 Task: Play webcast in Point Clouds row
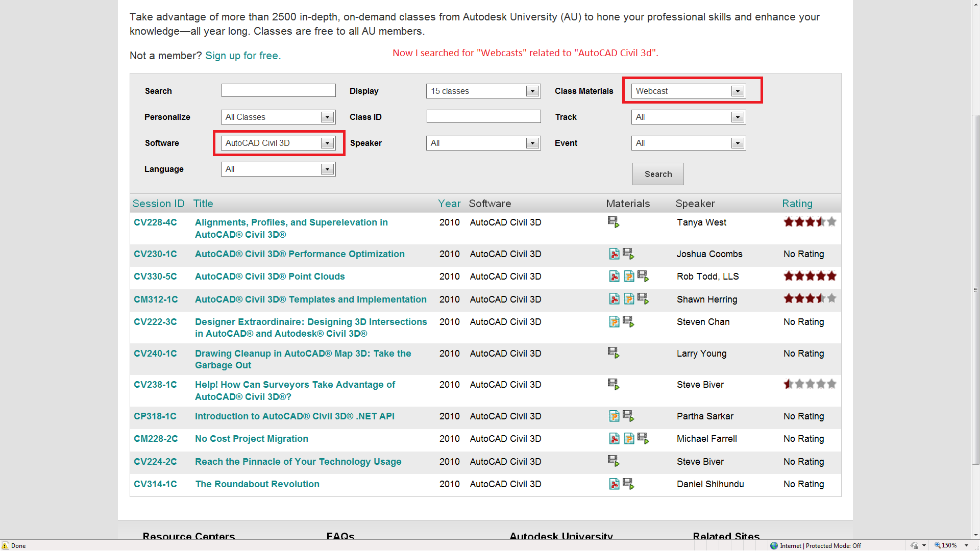(x=643, y=276)
